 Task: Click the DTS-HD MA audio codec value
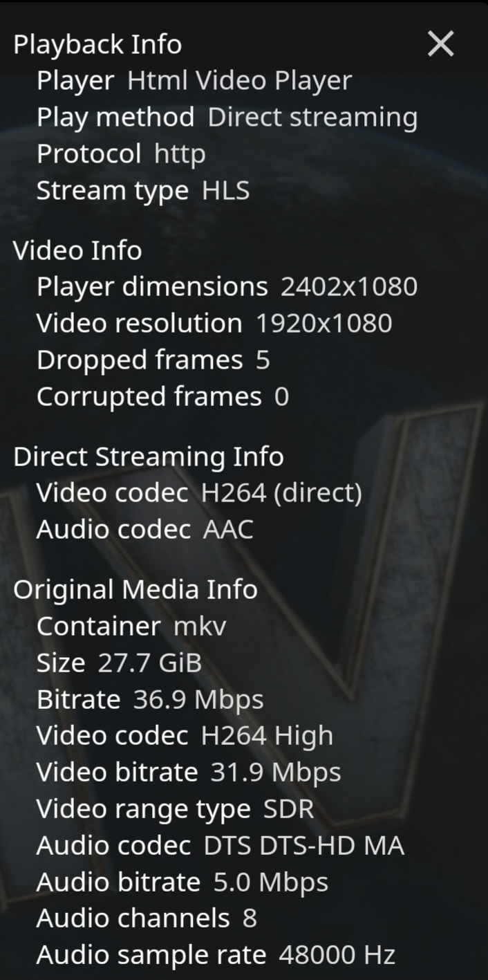[303, 847]
